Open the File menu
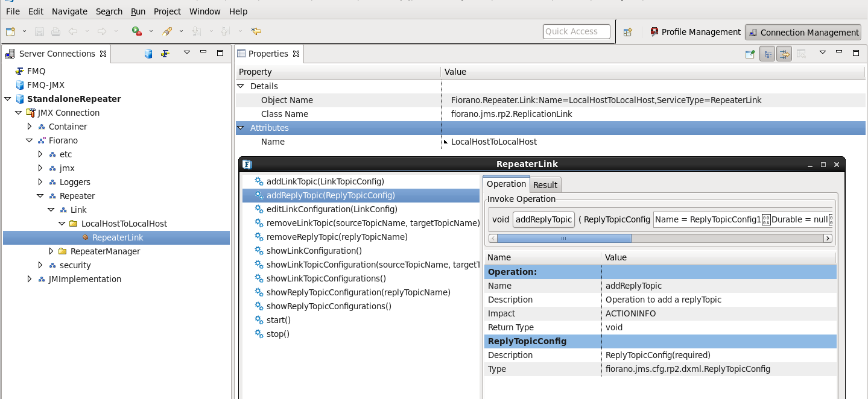868x399 pixels. click(x=13, y=11)
